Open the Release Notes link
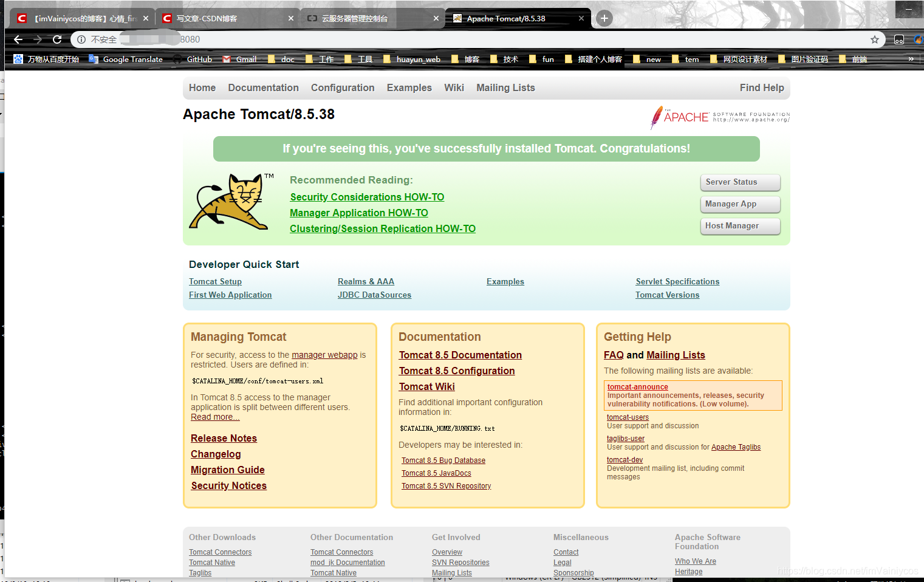924x582 pixels. (x=224, y=438)
